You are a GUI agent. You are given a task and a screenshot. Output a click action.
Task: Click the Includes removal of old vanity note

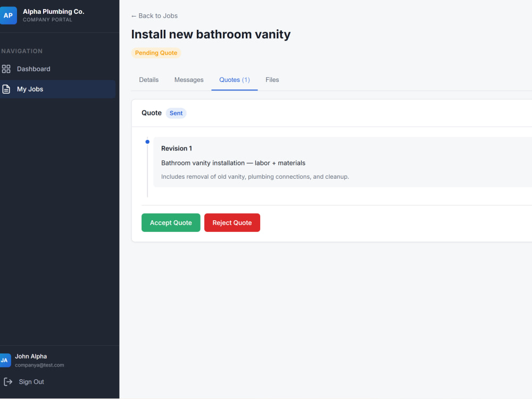pyautogui.click(x=255, y=177)
